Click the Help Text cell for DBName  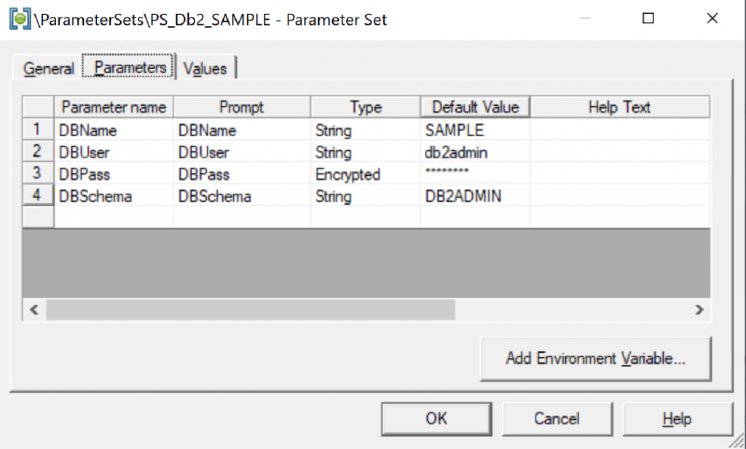(x=620, y=129)
